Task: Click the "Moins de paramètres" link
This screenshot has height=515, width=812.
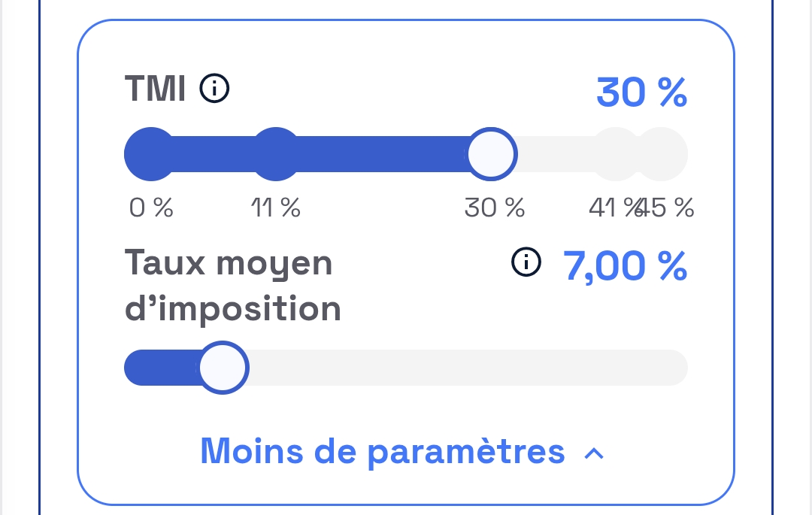Action: 382,450
